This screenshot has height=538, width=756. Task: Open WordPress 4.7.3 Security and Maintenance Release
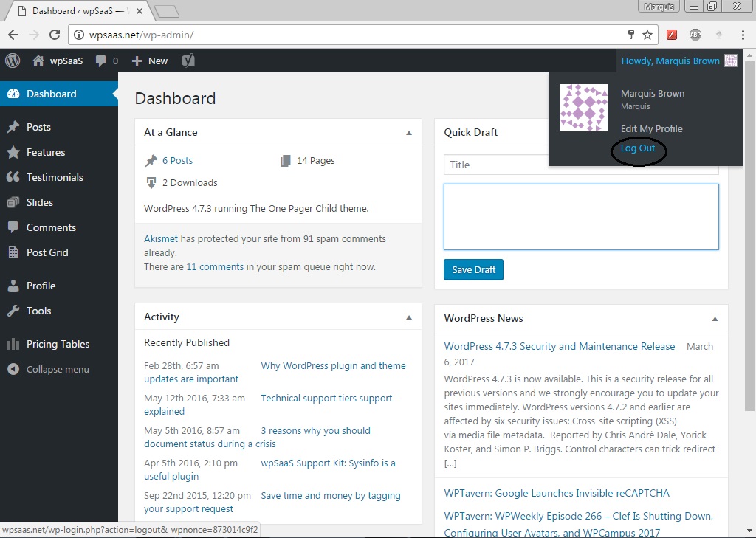[560, 346]
